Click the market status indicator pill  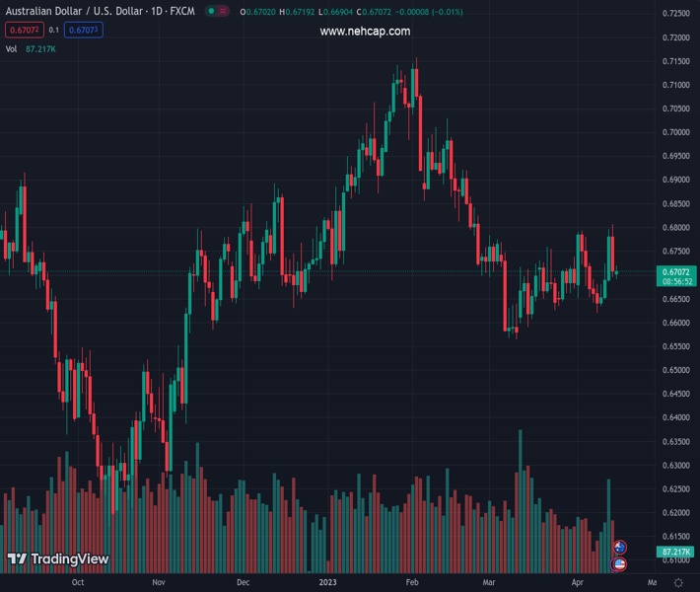point(217,12)
